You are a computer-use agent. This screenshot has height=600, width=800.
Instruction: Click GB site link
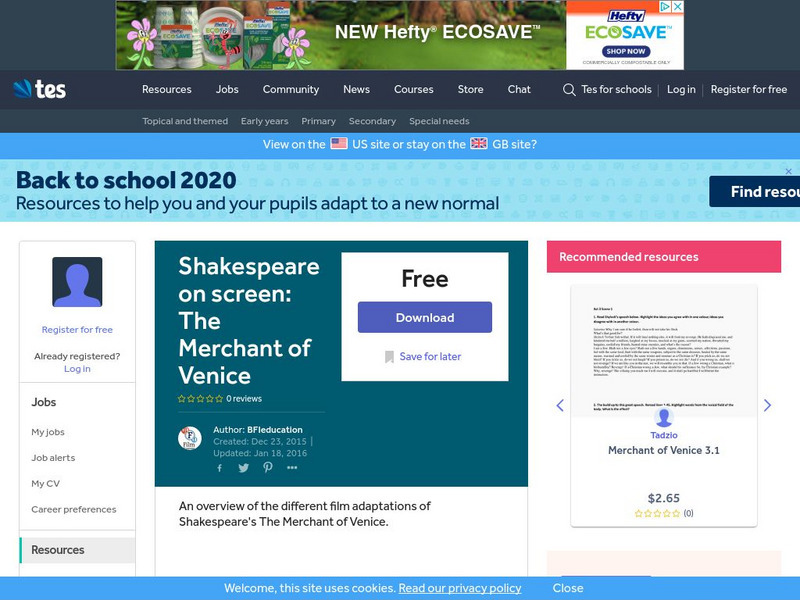[511, 144]
